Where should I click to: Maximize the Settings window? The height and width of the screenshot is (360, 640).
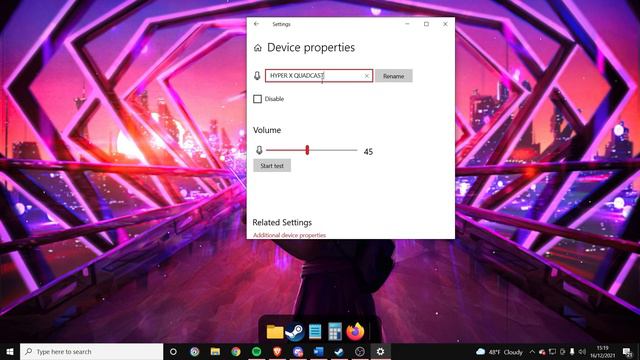tap(427, 24)
